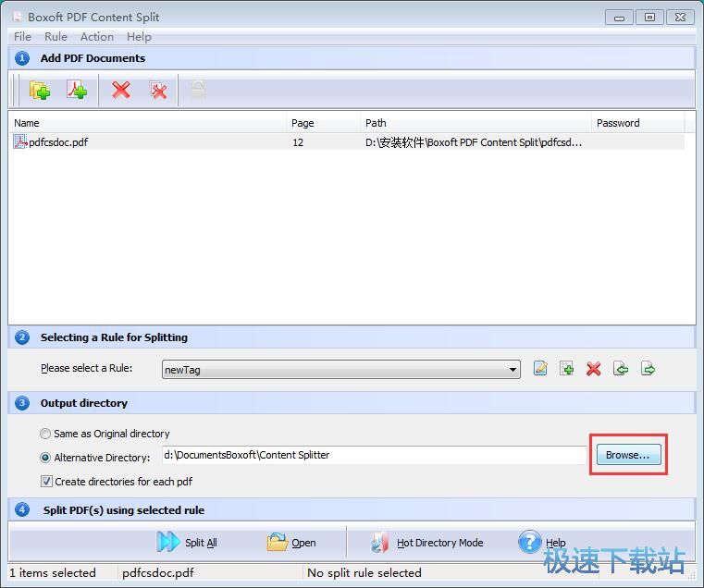The height and width of the screenshot is (588, 704).
Task: Select Same as Original directory option
Action: point(45,434)
